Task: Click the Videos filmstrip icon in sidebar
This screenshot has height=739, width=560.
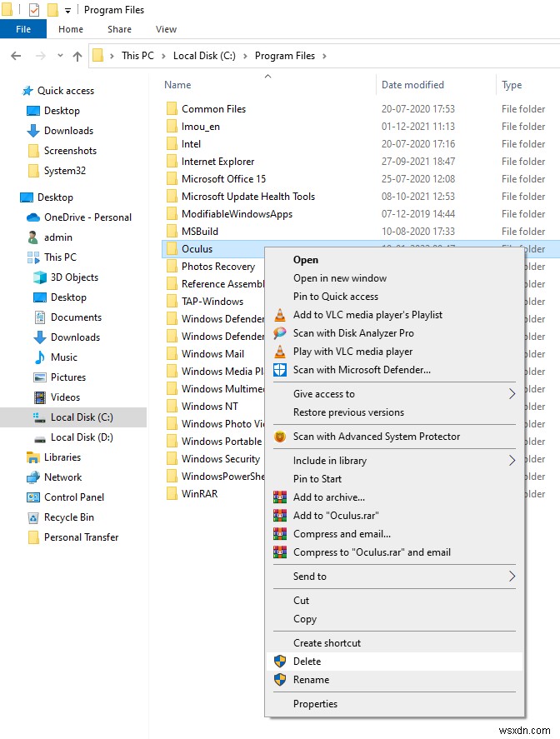Action: 40,397
